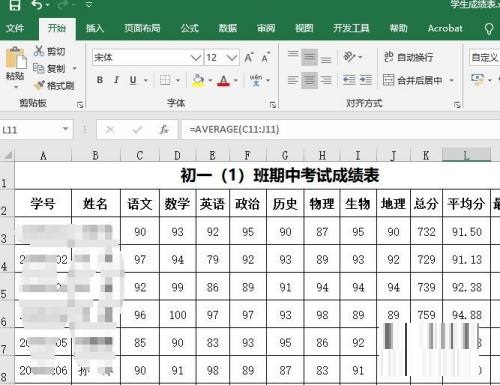This screenshot has width=500, height=385.
Task: Click the 剪切 cut button
Action: 49,51
